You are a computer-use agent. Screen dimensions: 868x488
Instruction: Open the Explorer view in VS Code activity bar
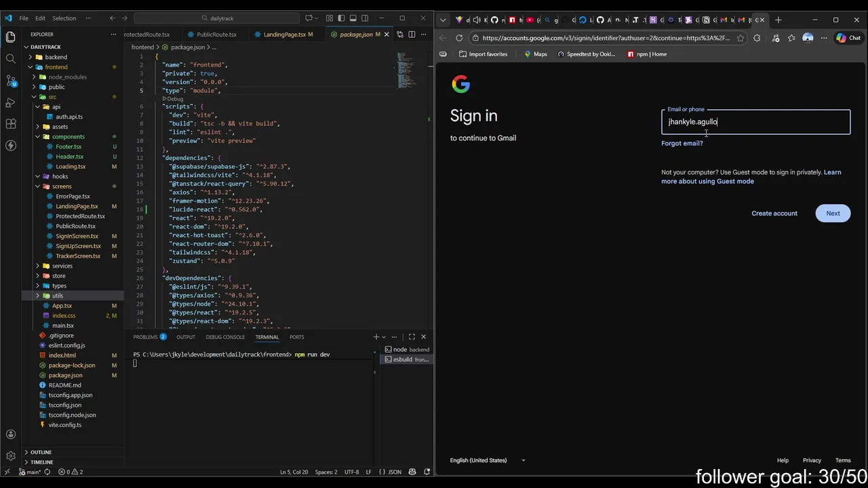pyautogui.click(x=10, y=37)
